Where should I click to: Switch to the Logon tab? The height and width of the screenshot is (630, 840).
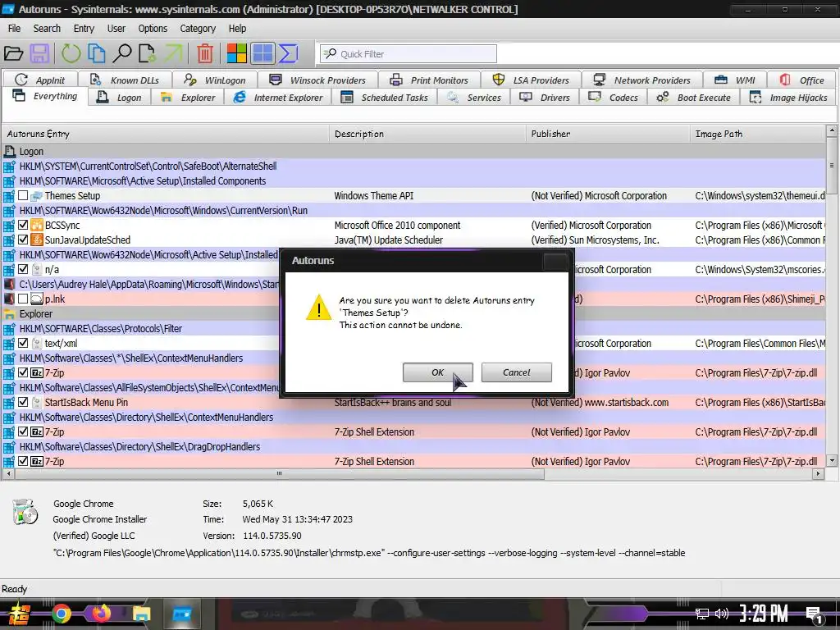(x=120, y=98)
